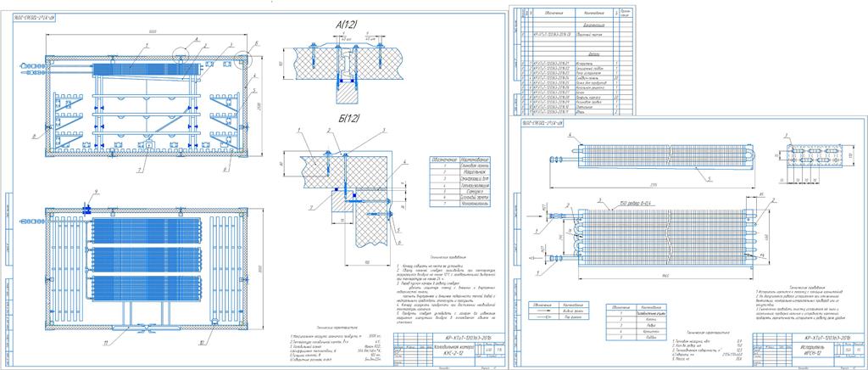Click the section title А(12)

click(x=348, y=26)
